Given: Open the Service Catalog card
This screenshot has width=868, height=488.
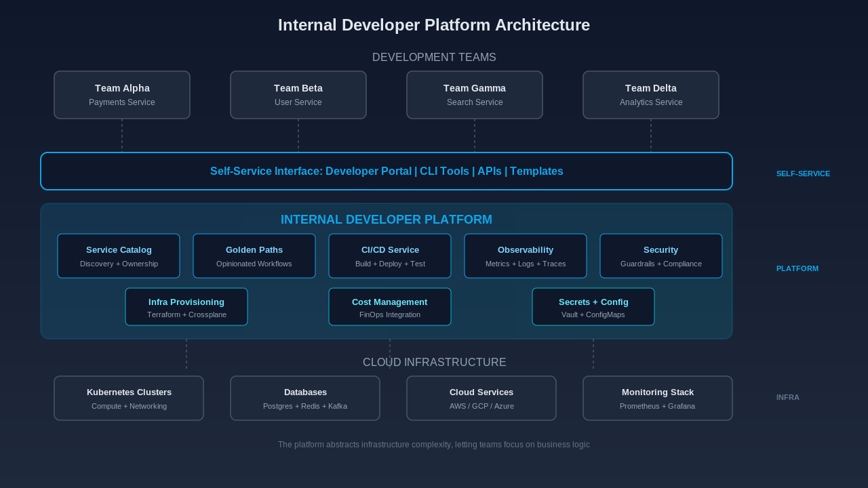Looking at the screenshot, I should tap(119, 256).
